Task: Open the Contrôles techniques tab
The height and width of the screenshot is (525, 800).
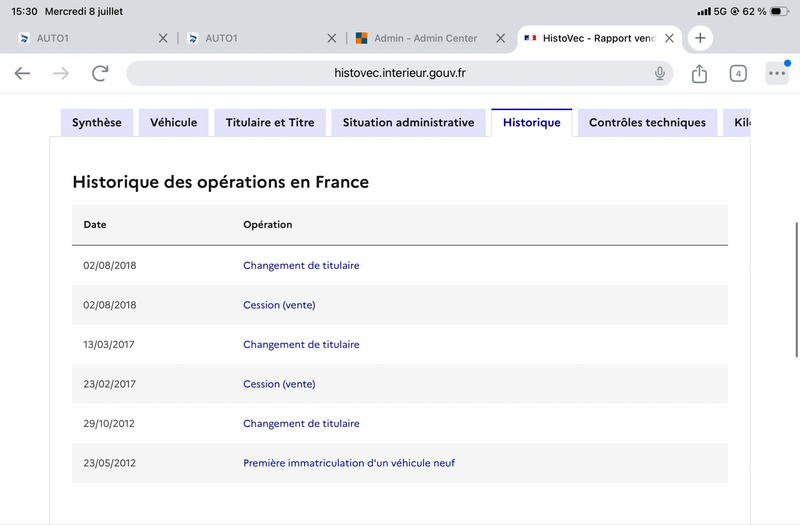Action: [x=647, y=122]
